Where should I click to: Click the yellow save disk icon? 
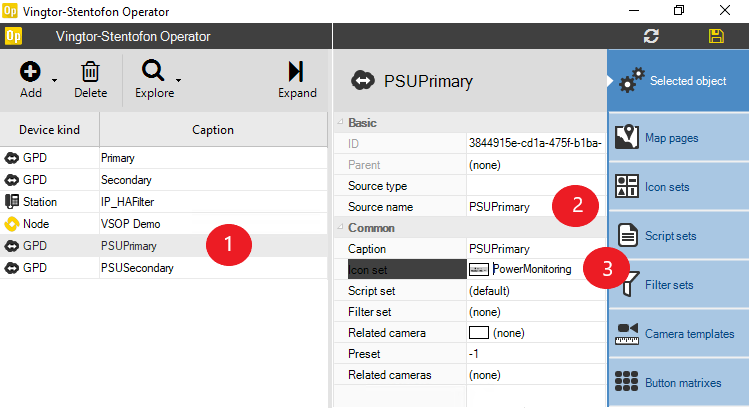tap(716, 35)
